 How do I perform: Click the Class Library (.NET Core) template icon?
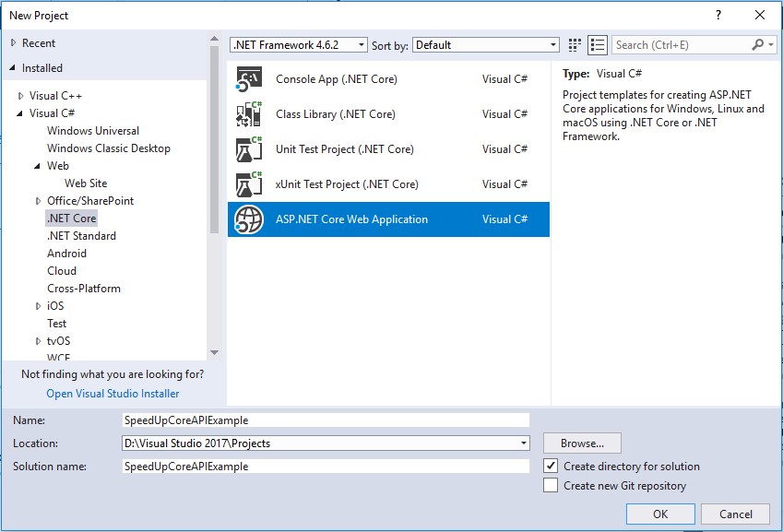pos(249,114)
